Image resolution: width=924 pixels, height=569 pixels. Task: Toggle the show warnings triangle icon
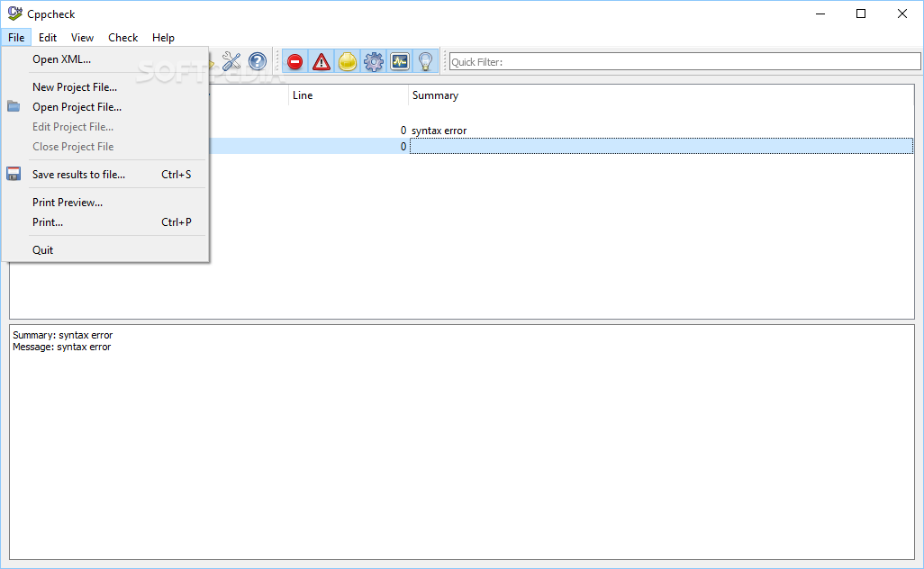tap(322, 61)
